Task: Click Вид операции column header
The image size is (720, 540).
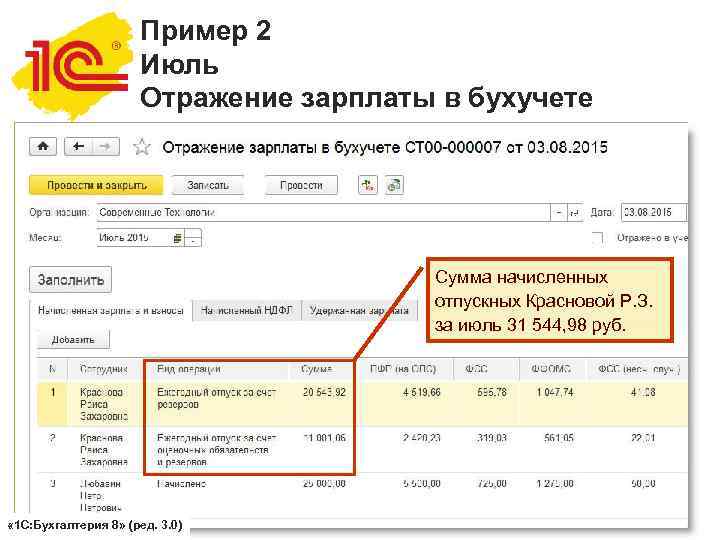Action: point(189,369)
